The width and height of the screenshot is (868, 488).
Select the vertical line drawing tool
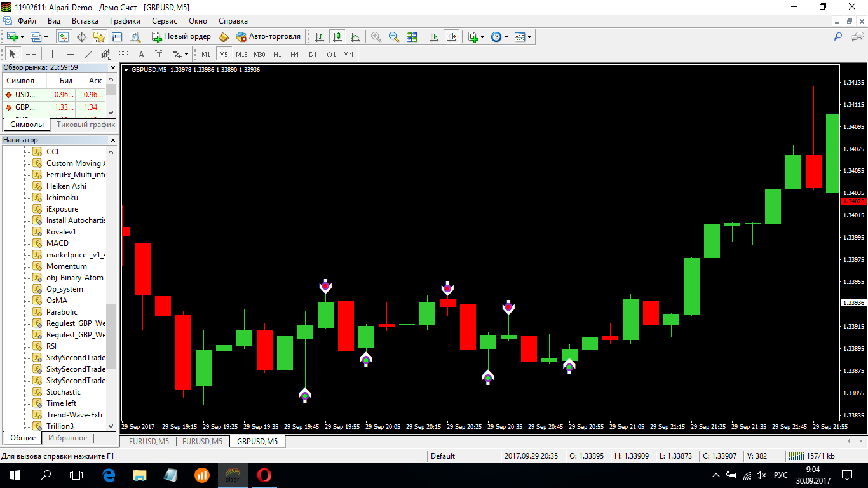[x=52, y=54]
